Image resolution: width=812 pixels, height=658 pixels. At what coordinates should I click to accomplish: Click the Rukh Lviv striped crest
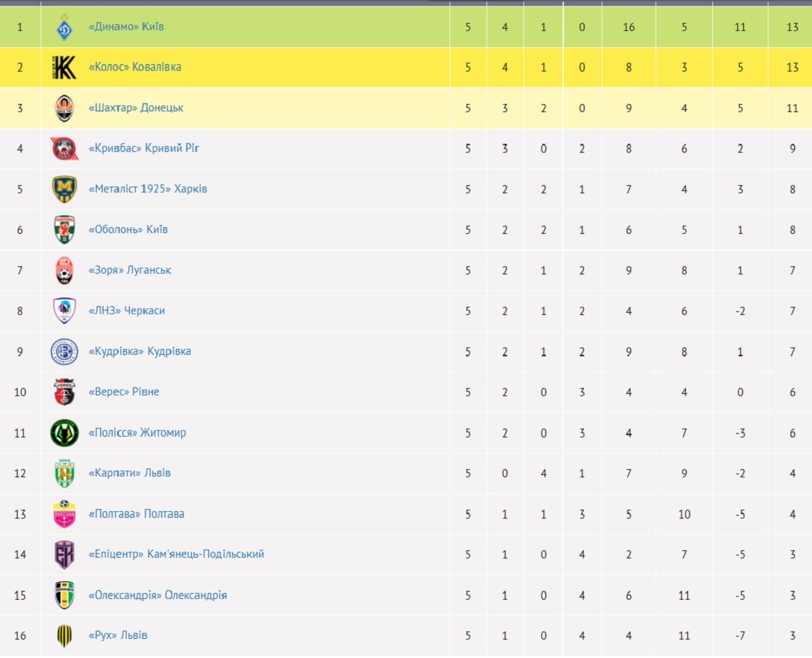point(64,636)
